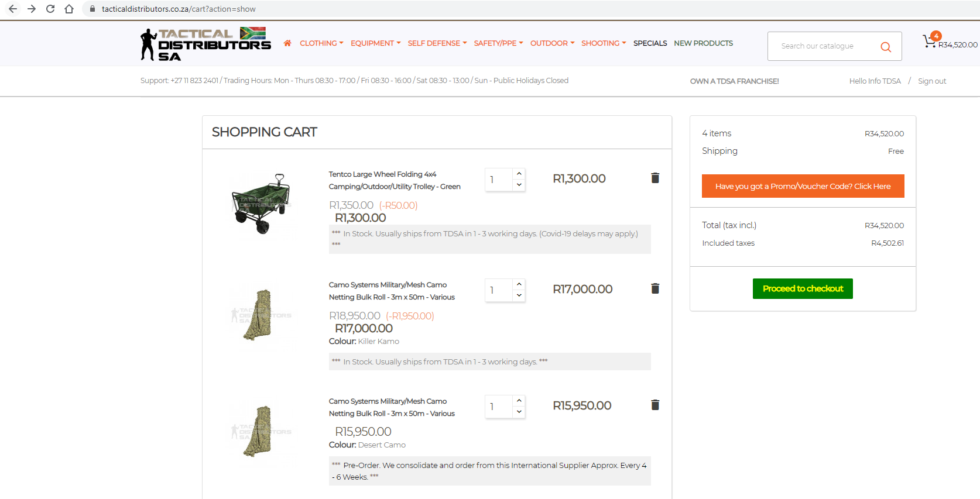Screen dimensions: 980x499
Task: Click the padlock icon in address bar
Action: point(92,9)
